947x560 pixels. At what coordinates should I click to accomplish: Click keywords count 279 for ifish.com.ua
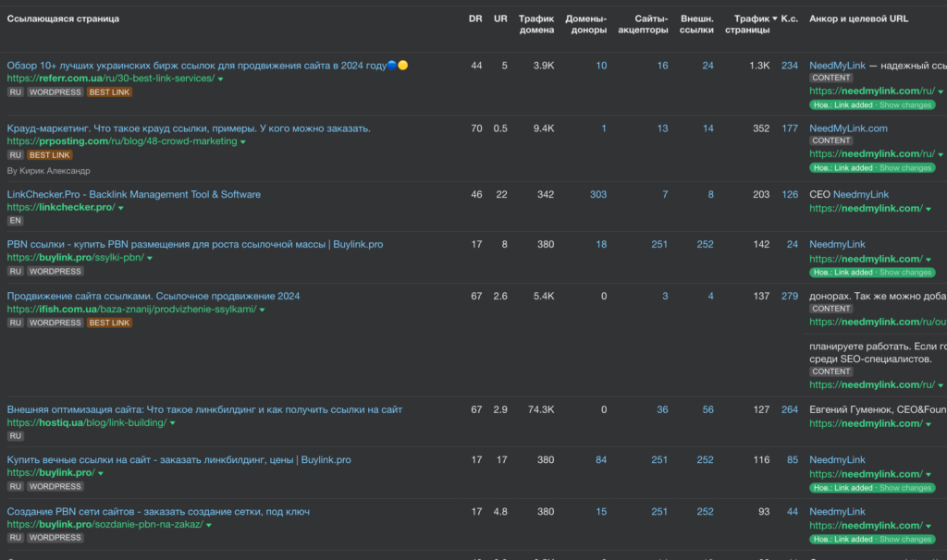789,296
